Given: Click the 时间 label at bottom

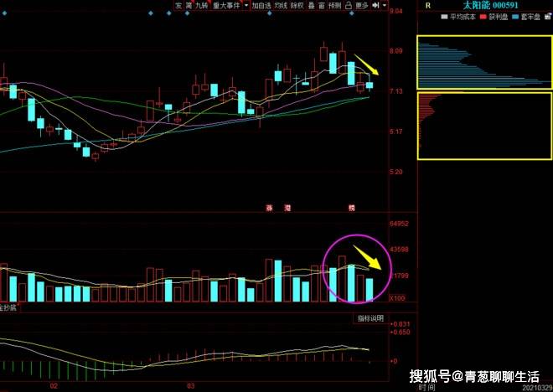Looking at the screenshot, I should point(427,388).
